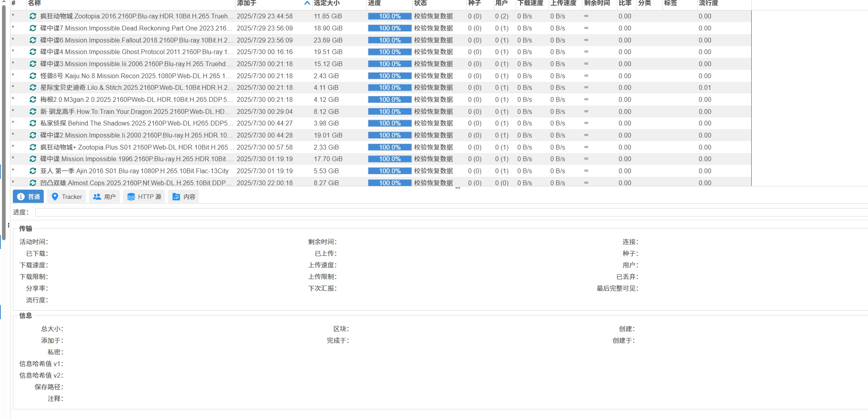Click status icon of 碟中谍2 torrent

(33, 135)
